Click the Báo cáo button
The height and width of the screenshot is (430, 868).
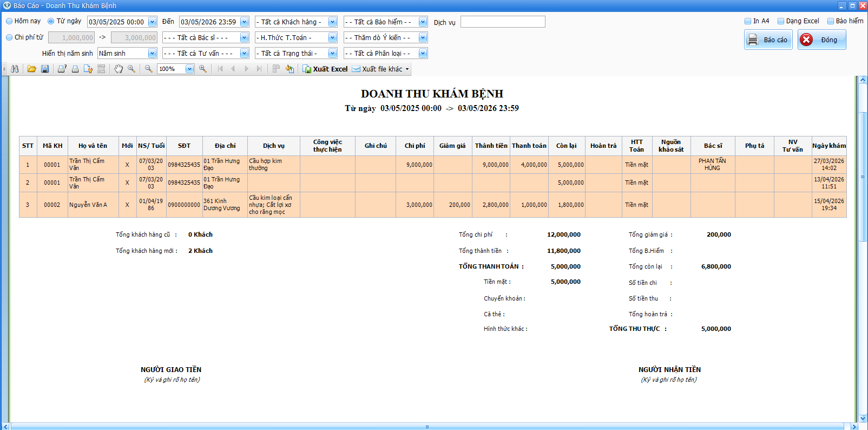[768, 40]
